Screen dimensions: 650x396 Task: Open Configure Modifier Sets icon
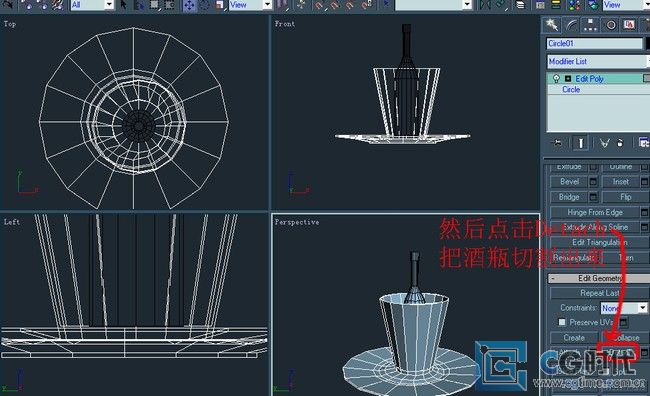[x=643, y=143]
